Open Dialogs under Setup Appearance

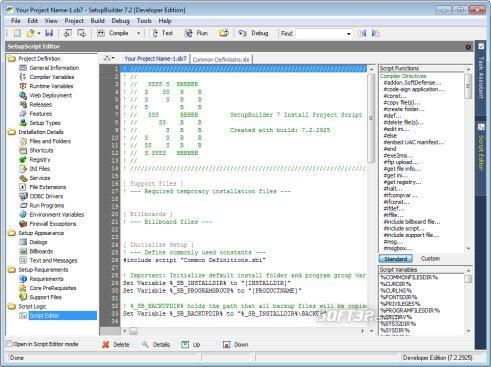point(38,242)
